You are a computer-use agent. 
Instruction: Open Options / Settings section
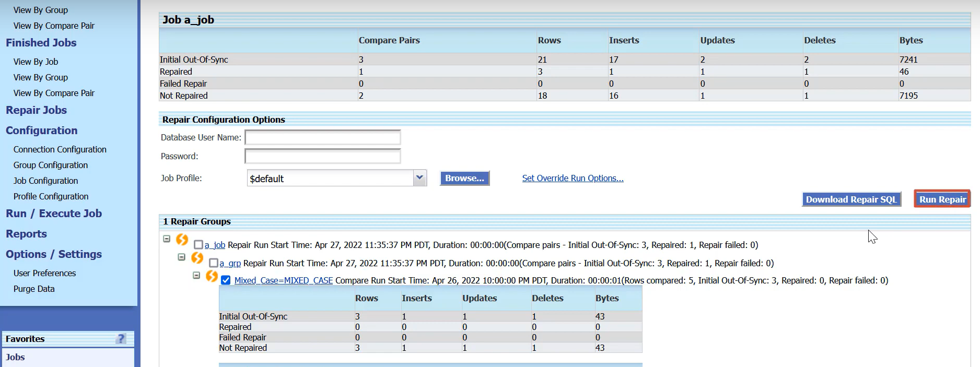[54, 254]
